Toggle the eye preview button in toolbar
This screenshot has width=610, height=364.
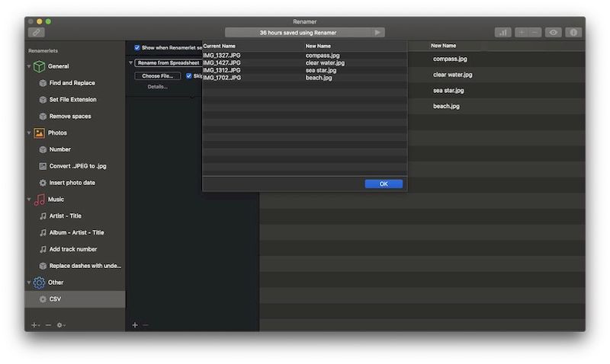click(554, 33)
